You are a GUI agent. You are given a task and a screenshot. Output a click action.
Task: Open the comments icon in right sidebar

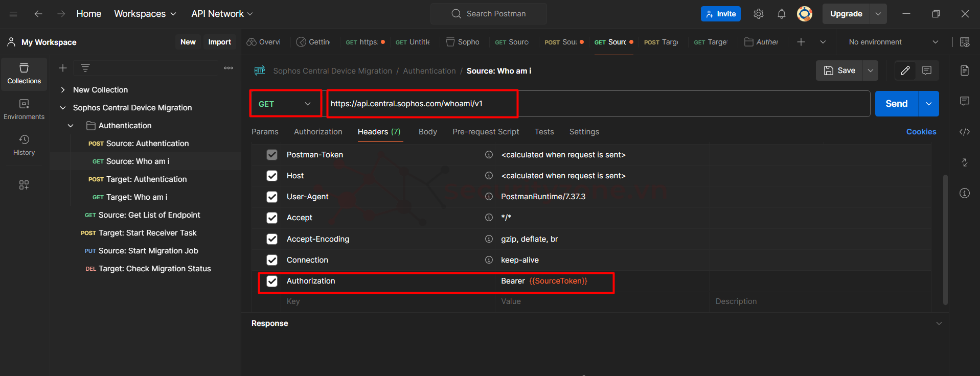pyautogui.click(x=965, y=101)
